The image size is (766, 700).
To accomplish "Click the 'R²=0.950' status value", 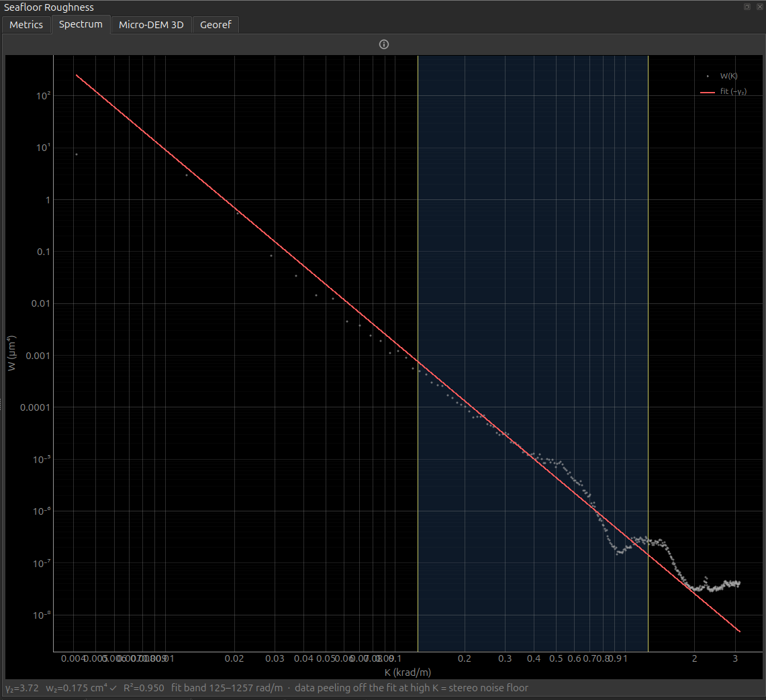I will point(144,688).
